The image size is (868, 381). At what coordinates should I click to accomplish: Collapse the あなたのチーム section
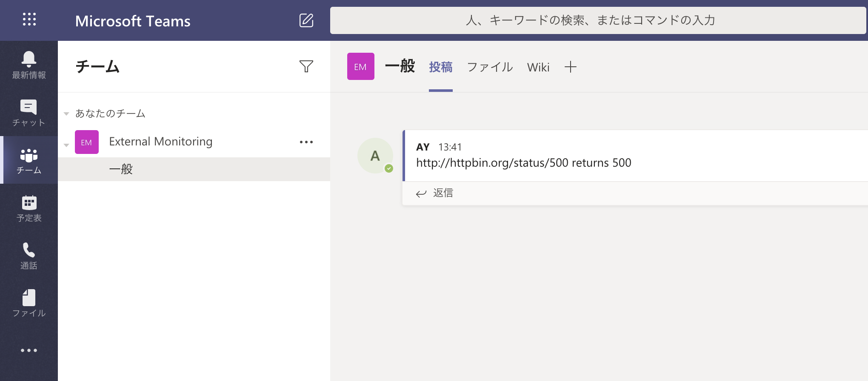tap(66, 114)
